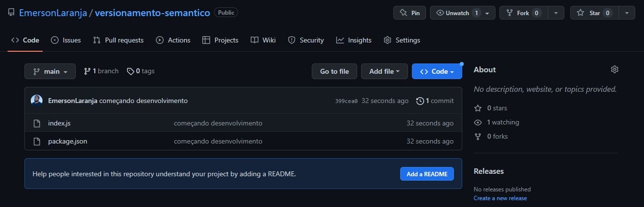Star this repository
The height and width of the screenshot is (207, 644).
tap(594, 13)
